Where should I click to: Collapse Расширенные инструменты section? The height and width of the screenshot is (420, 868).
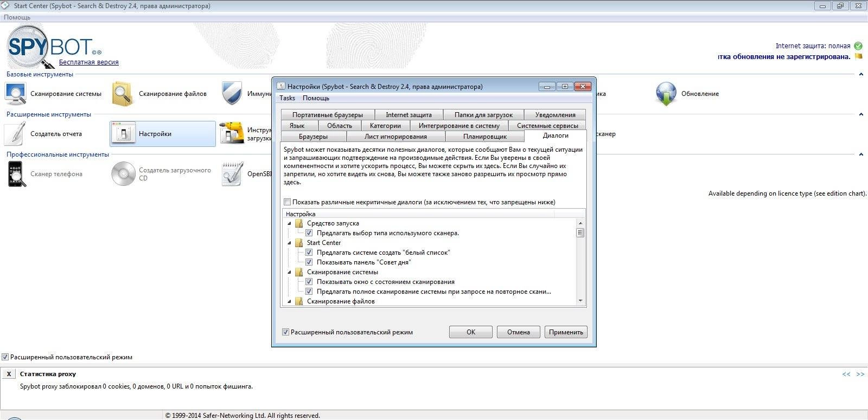point(861,114)
